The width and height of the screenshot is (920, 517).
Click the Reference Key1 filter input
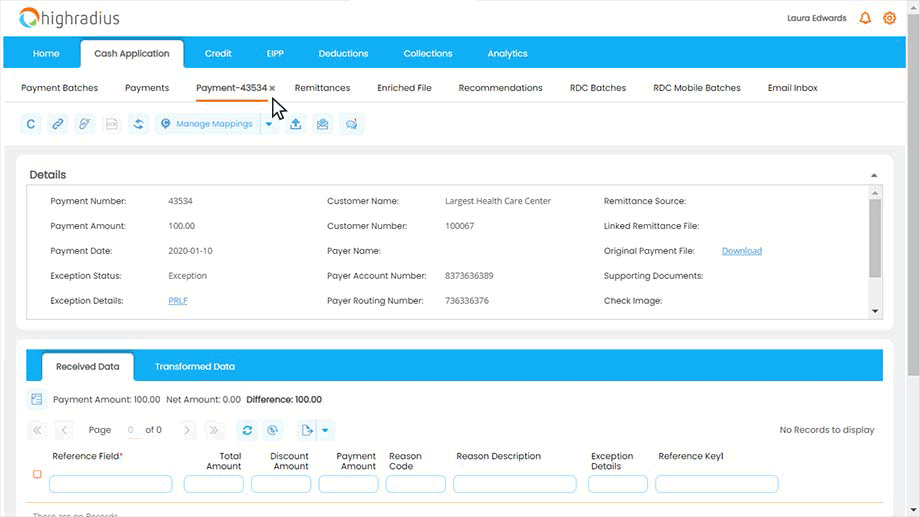point(717,484)
